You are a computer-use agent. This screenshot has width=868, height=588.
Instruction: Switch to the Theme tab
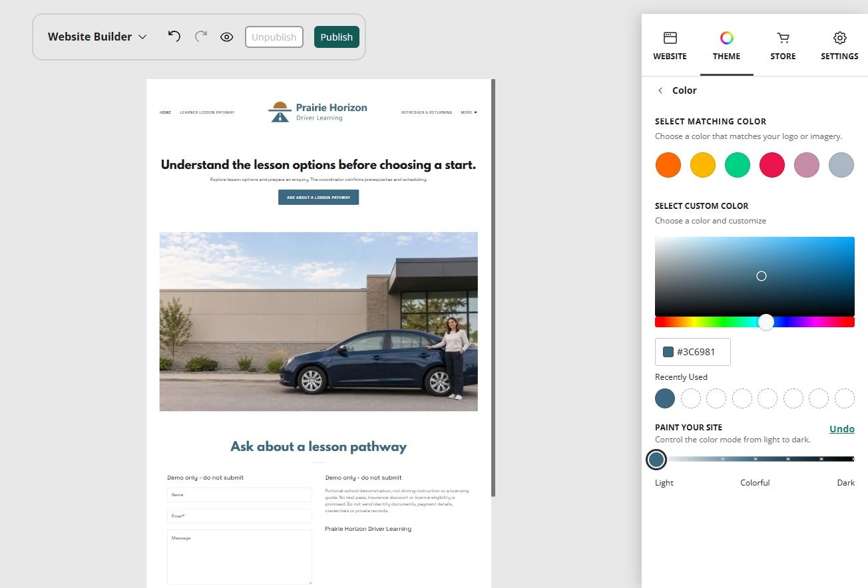point(726,45)
